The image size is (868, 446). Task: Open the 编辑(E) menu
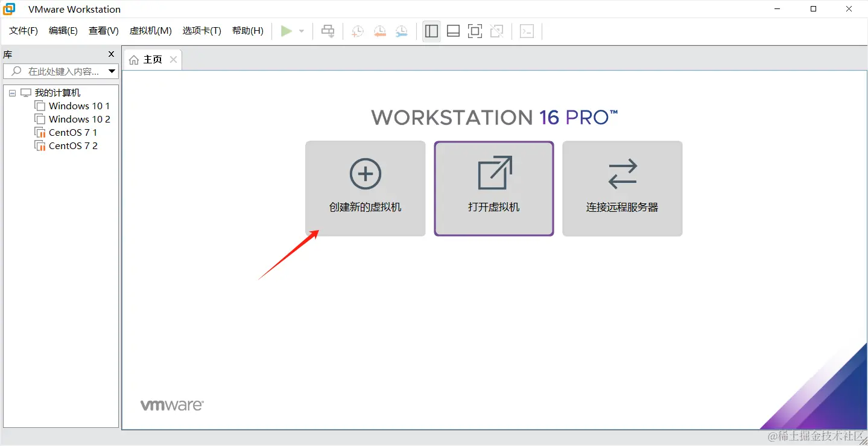tap(63, 31)
